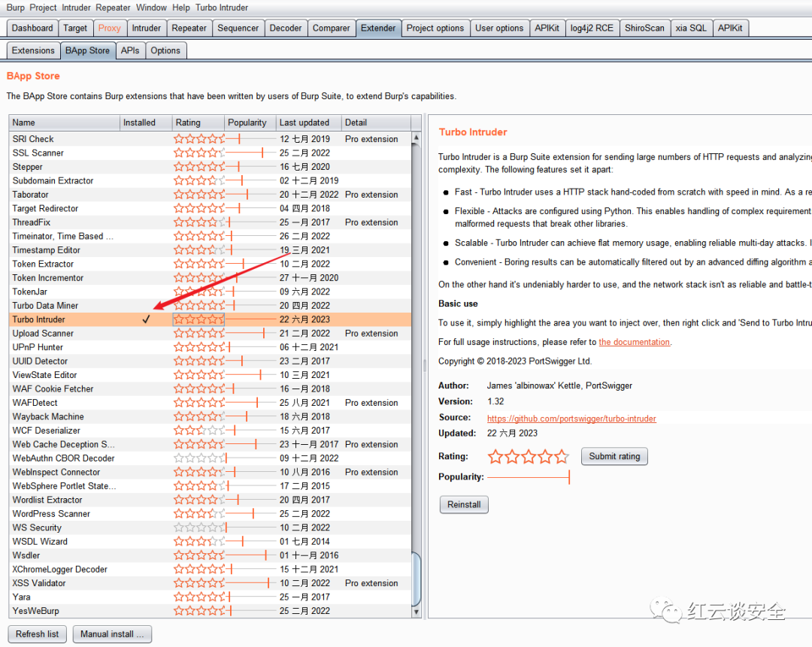This screenshot has height=647, width=812.
Task: Open the APIs sub-tab
Action: (x=129, y=51)
